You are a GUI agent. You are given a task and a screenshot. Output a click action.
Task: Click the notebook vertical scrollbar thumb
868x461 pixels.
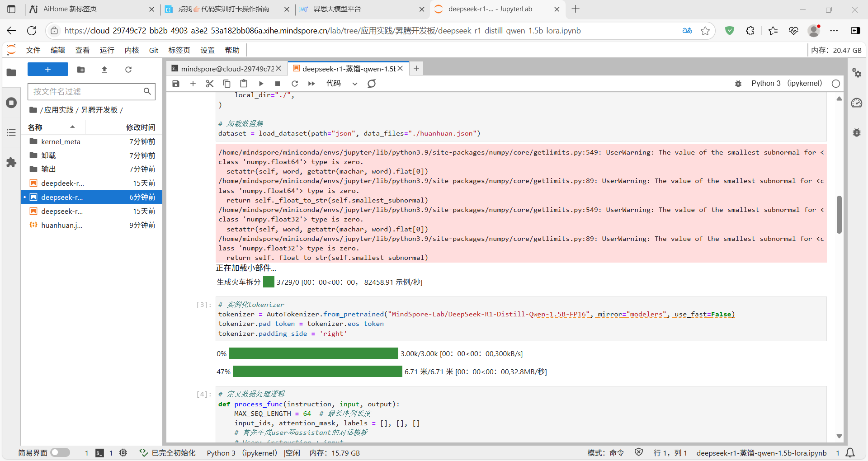point(839,215)
